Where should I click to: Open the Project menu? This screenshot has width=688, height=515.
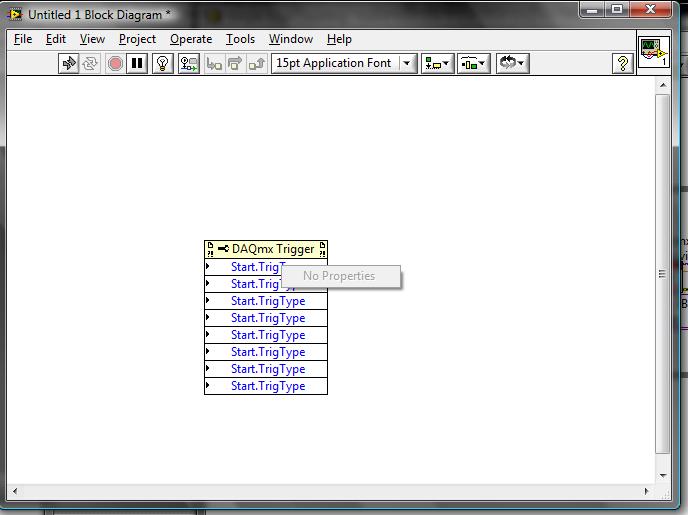click(137, 39)
